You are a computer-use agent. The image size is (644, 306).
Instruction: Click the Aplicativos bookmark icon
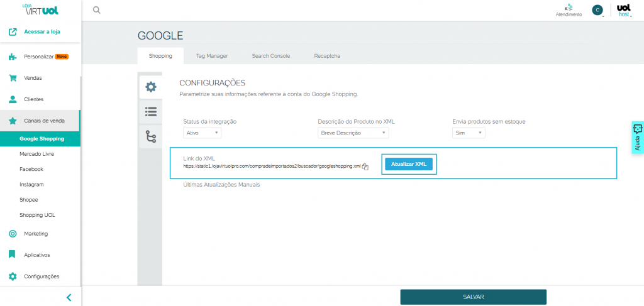point(13,254)
